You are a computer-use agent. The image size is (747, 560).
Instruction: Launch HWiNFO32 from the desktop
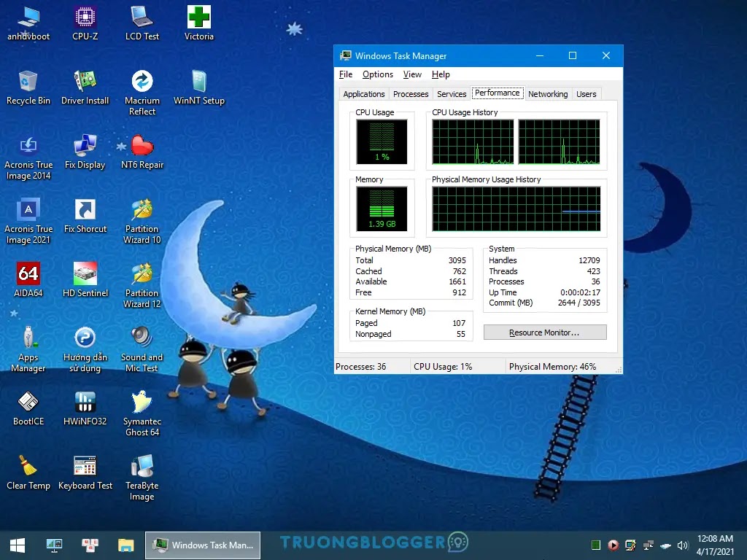85,409
